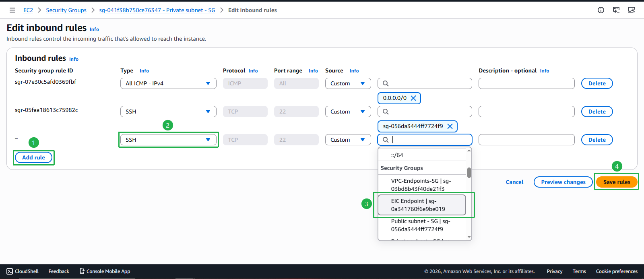Click the Cancel link

tap(514, 182)
